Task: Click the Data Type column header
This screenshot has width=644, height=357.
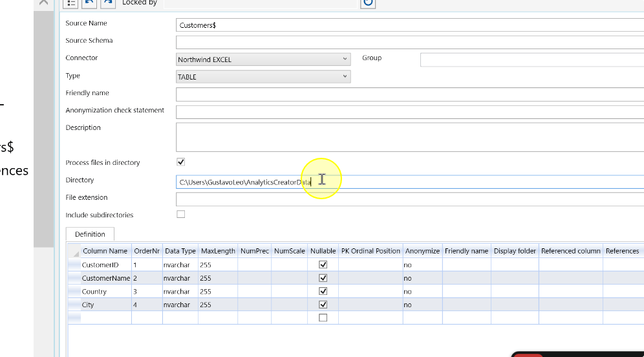Action: (x=180, y=251)
